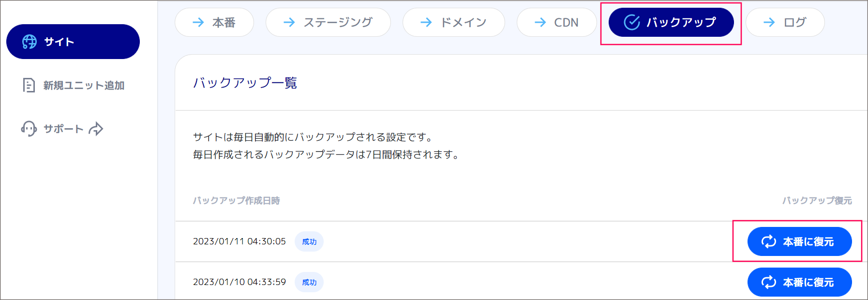Click the 成功 status badge for 2023/01/11

tap(309, 241)
